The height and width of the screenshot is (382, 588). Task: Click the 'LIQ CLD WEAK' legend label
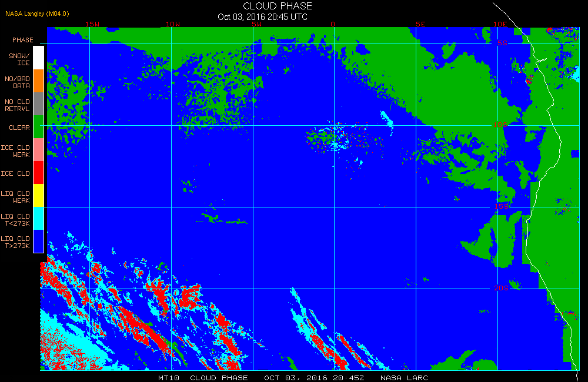pyautogui.click(x=15, y=196)
